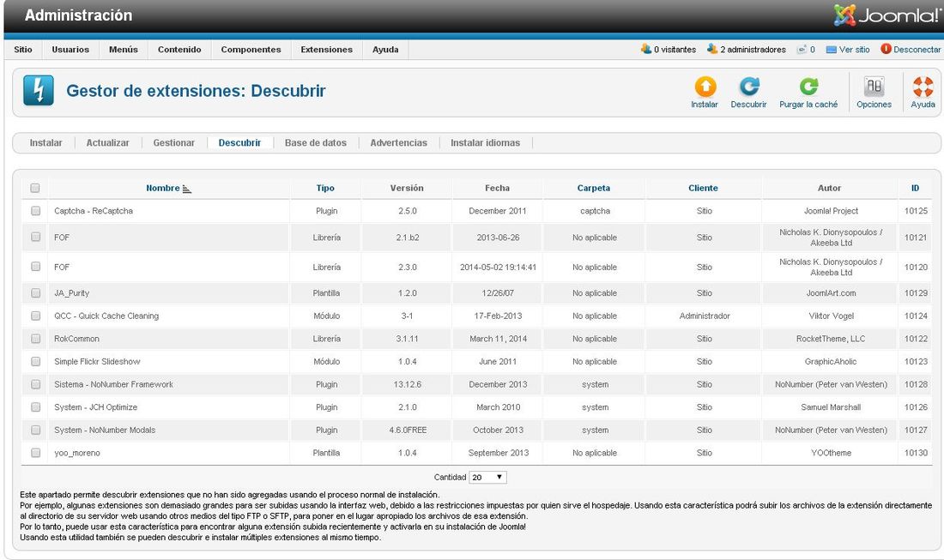Open the Sitio menu

click(23, 50)
